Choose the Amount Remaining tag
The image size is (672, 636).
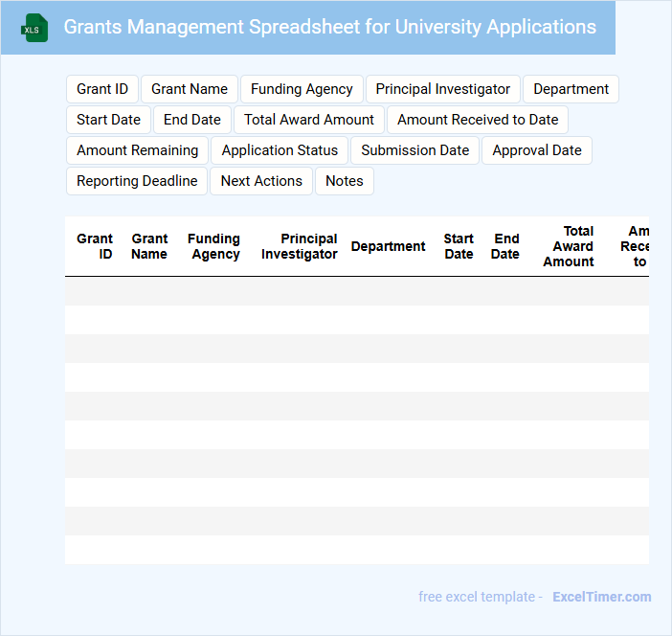[137, 150]
